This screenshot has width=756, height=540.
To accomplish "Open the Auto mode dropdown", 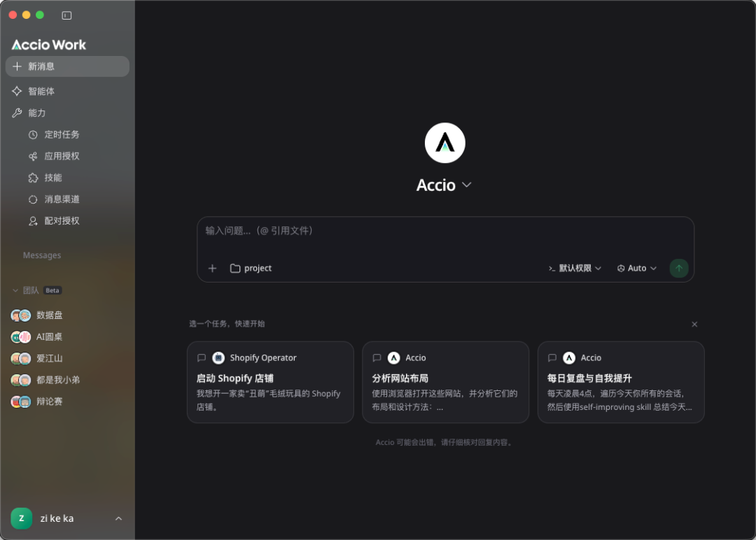I will tap(636, 268).
